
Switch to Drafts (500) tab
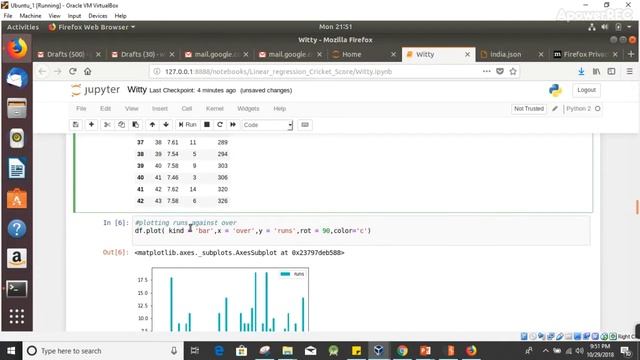[x=68, y=54]
